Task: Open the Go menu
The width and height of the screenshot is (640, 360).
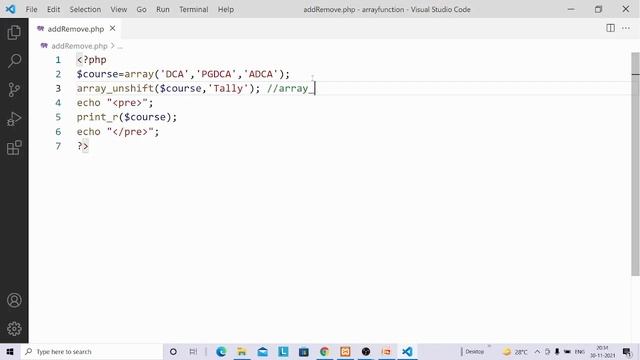Action: pos(141,9)
